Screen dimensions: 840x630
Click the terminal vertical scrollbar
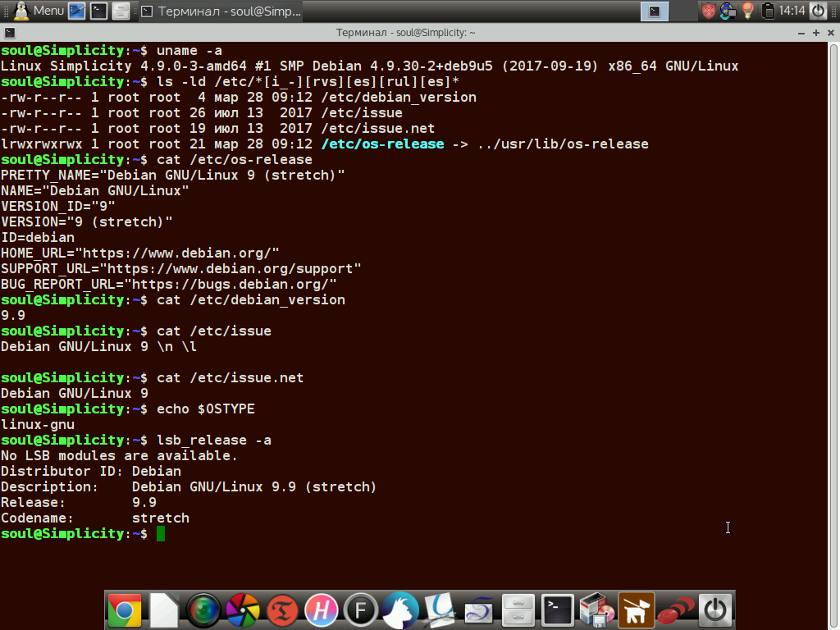pyautogui.click(x=834, y=336)
